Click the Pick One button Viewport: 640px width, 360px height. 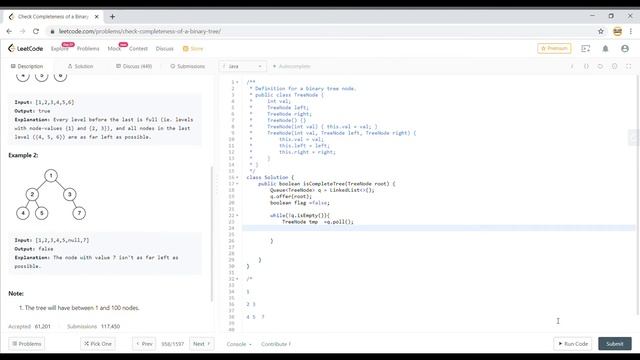pos(98,344)
